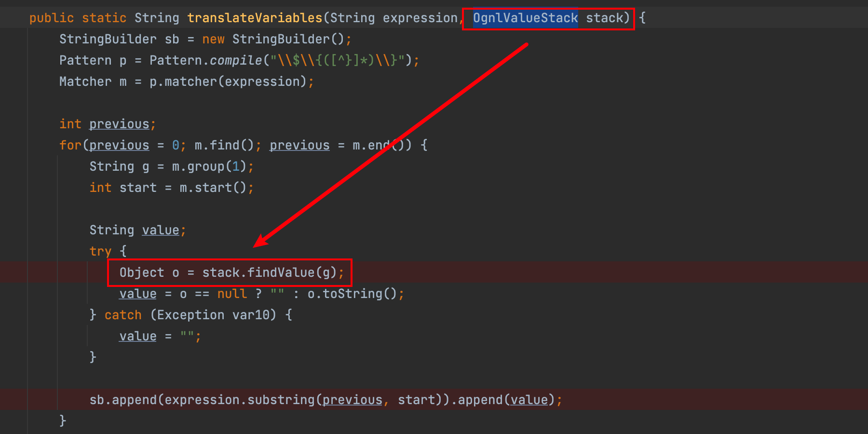Click the highlighted OgnlValueStack parameter type

[x=525, y=18]
